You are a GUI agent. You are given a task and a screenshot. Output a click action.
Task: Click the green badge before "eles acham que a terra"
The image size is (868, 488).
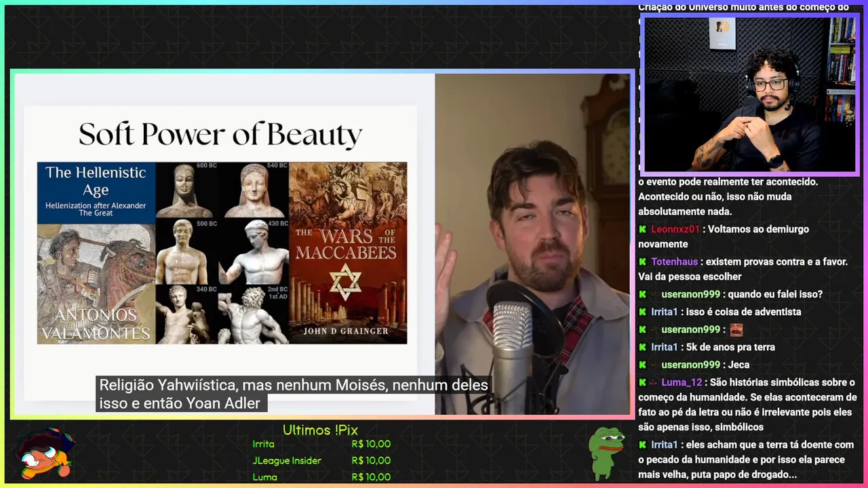tap(642, 445)
